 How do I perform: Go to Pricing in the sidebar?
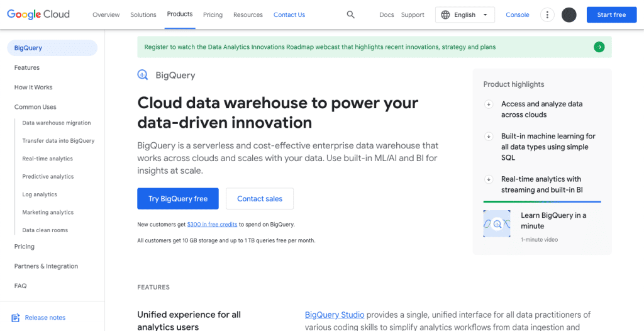pyautogui.click(x=25, y=247)
